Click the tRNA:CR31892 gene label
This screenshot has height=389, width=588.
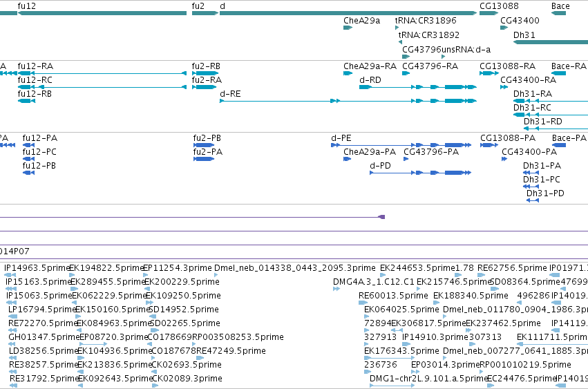click(428, 35)
